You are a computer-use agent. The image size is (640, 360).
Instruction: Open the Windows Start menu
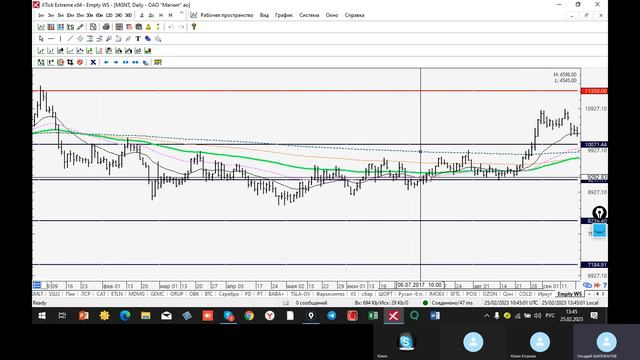[x=42, y=316]
